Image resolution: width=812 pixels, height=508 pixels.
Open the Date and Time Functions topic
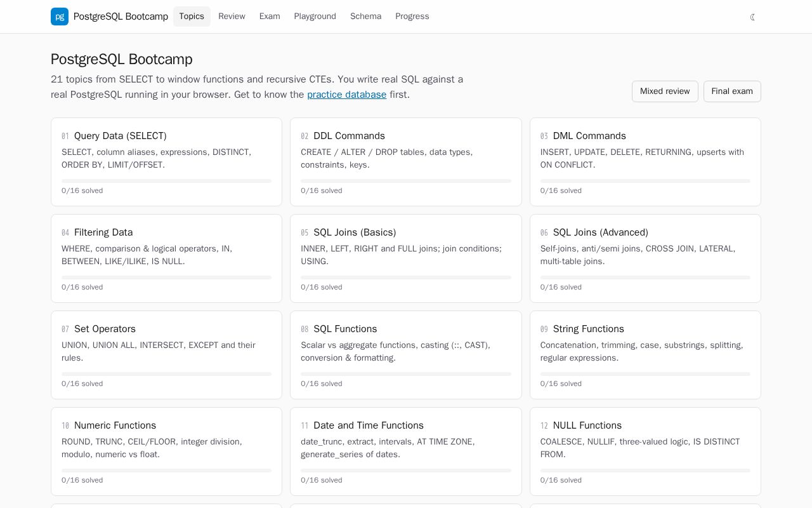coord(406,451)
